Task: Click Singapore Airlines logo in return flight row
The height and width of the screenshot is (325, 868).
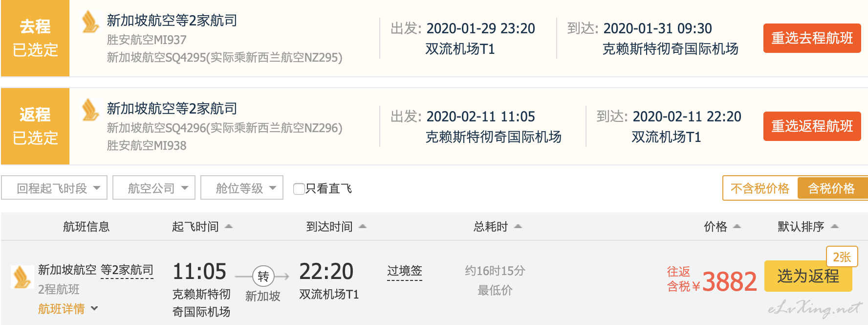Action: coord(90,110)
